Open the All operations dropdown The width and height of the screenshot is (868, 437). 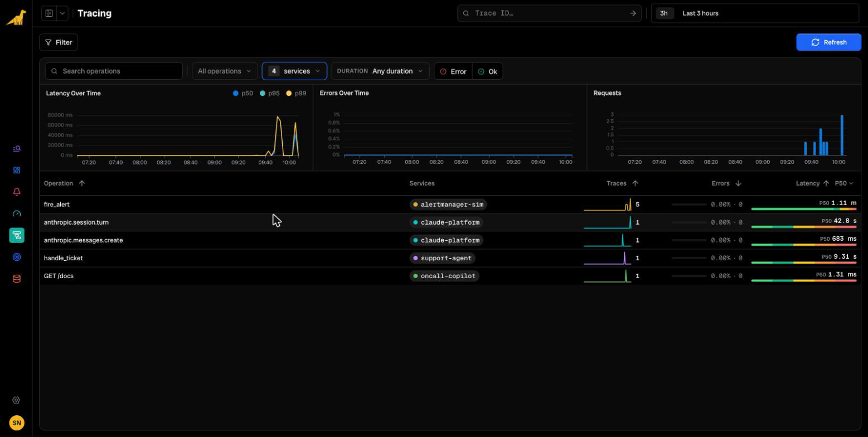[x=225, y=71]
